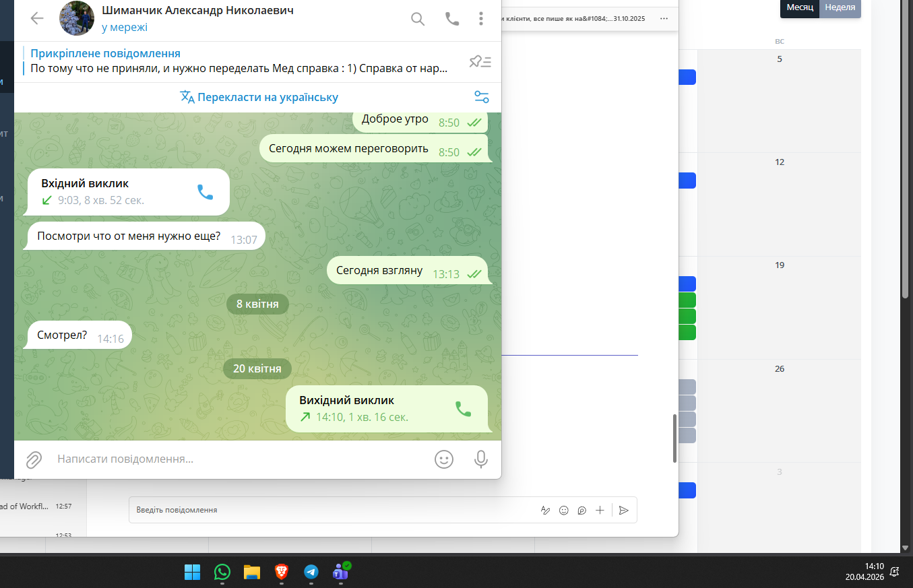This screenshot has height=588, width=913.
Task: Click the message "Смотрел?"
Action: pos(79,335)
